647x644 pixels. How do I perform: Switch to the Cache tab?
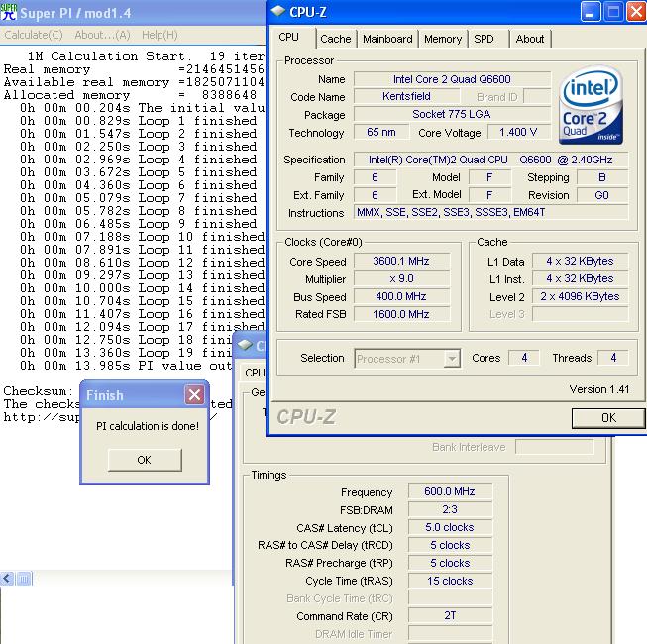(x=335, y=39)
